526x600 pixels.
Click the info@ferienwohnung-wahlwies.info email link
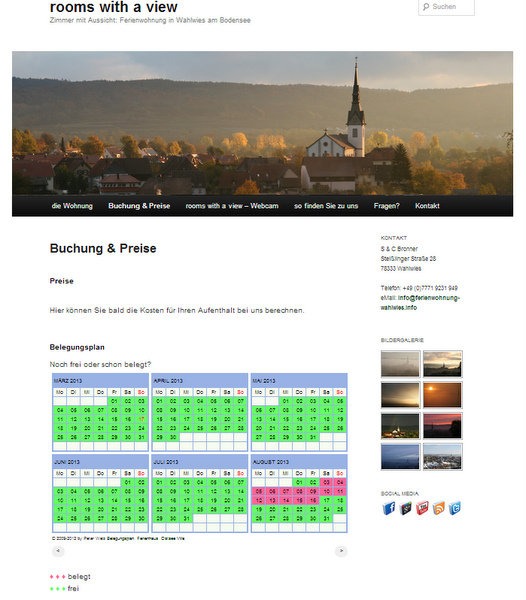point(420,302)
